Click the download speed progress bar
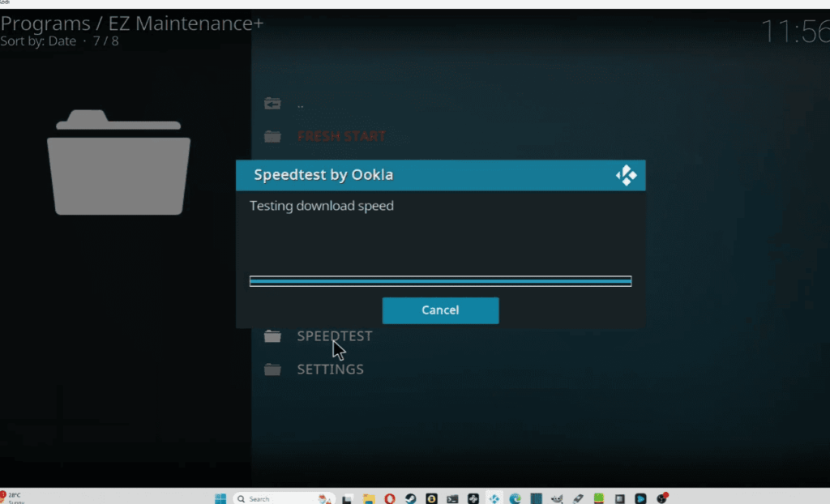 [440, 281]
